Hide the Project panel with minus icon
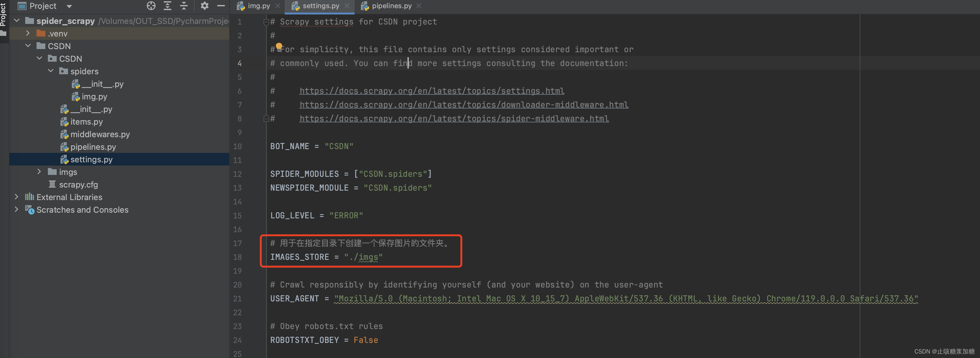This screenshot has width=980, height=358. point(221,6)
